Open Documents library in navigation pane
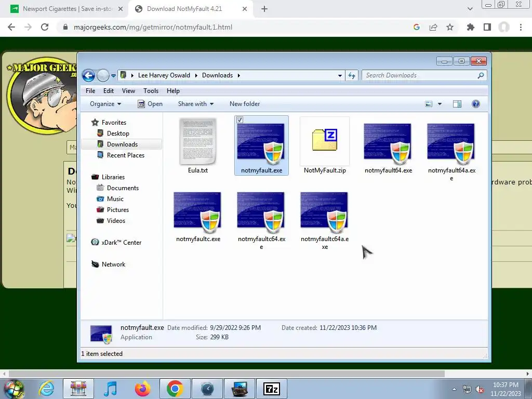532x399 pixels. 118,188
